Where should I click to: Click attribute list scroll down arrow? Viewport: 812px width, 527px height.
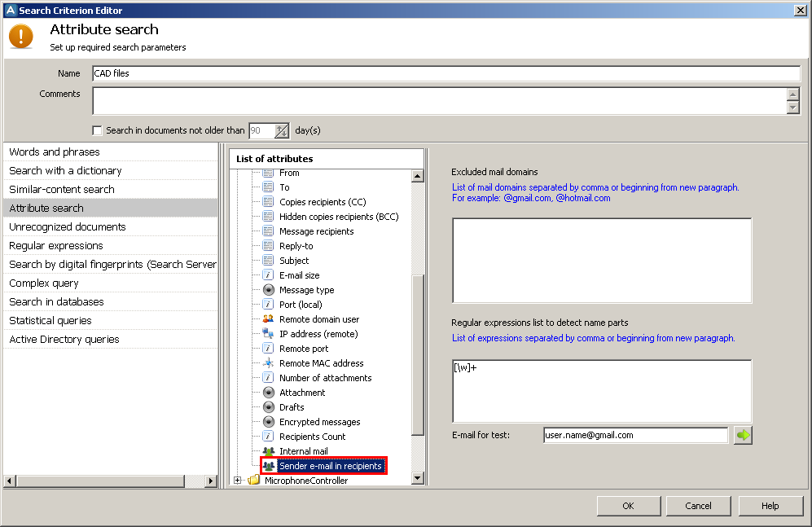(418, 478)
